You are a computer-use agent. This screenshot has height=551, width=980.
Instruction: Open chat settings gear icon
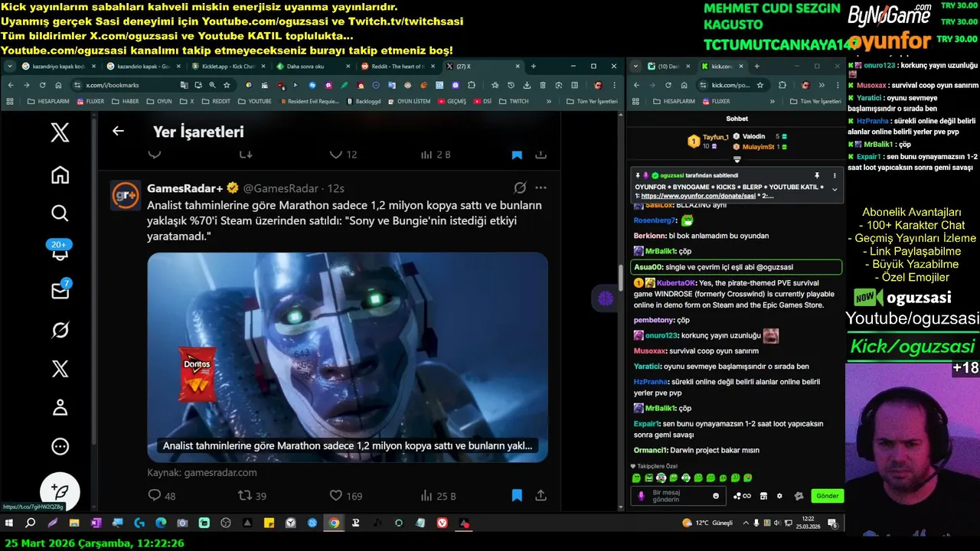(779, 496)
